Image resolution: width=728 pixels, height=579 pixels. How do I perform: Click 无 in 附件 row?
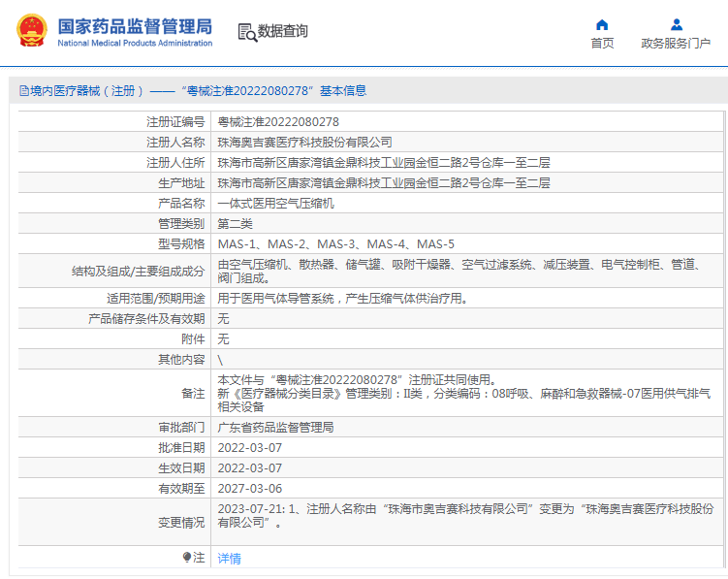coord(223,339)
